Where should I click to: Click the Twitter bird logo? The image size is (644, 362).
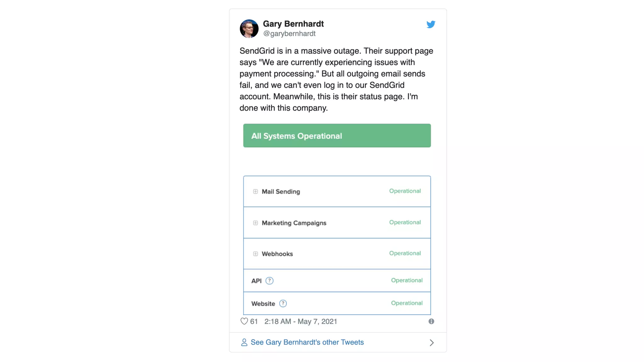click(x=431, y=24)
